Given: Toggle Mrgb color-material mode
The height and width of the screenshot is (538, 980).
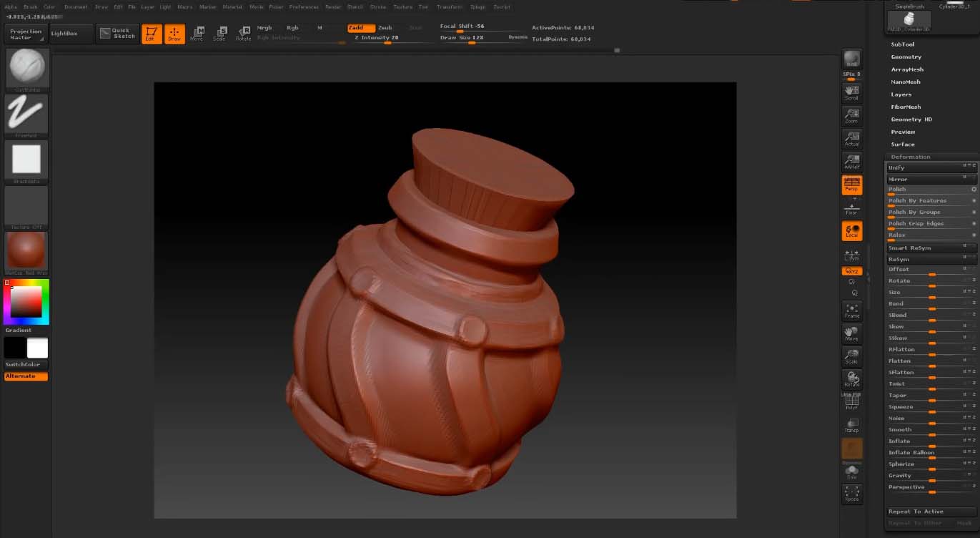Looking at the screenshot, I should pyautogui.click(x=264, y=28).
